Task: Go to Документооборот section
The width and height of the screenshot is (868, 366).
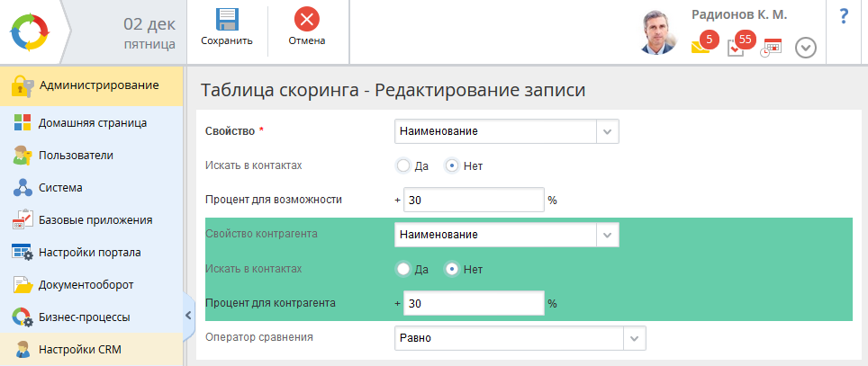Action: (86, 284)
